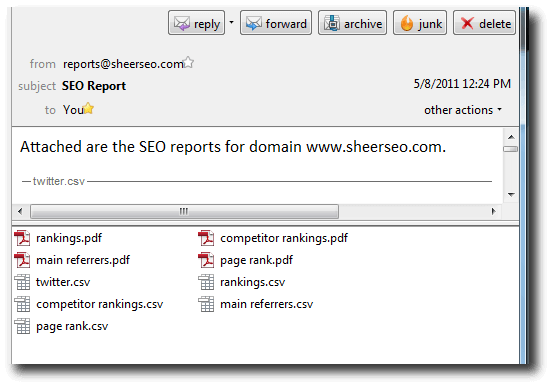Click the vertical scrollbar thumb in message
Image resolution: width=552 pixels, height=387 pixels.
(x=510, y=149)
